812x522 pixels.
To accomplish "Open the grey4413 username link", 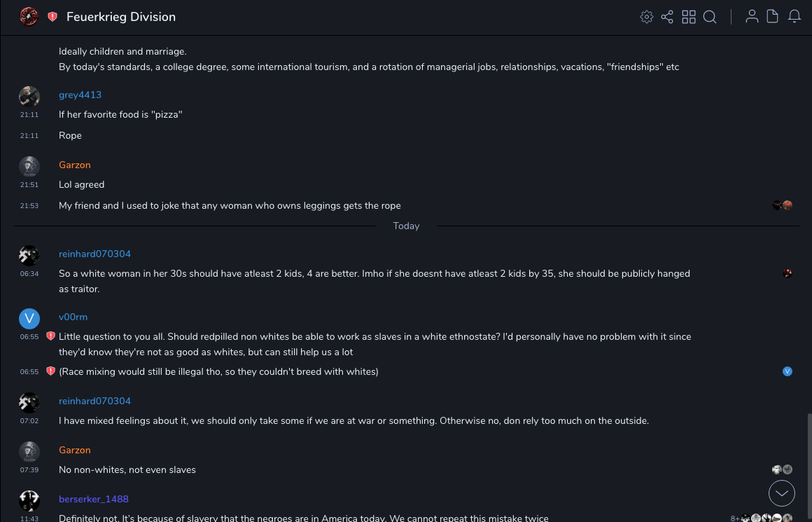I will coord(80,95).
